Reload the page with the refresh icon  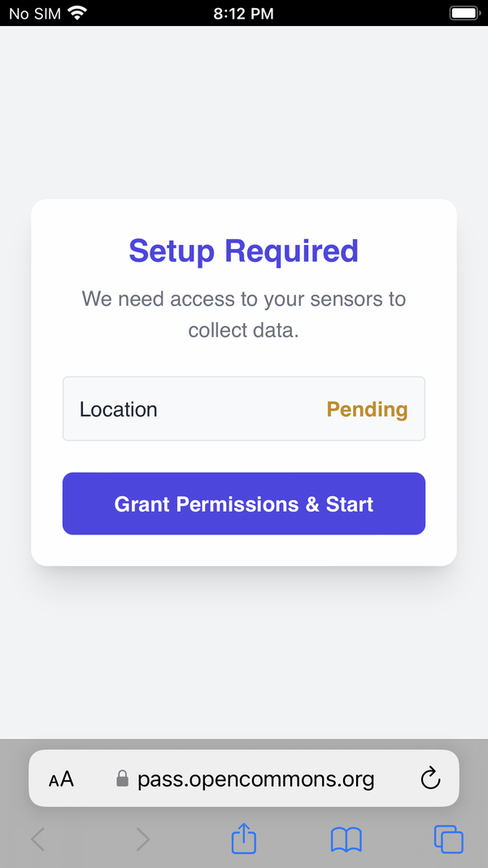click(430, 779)
